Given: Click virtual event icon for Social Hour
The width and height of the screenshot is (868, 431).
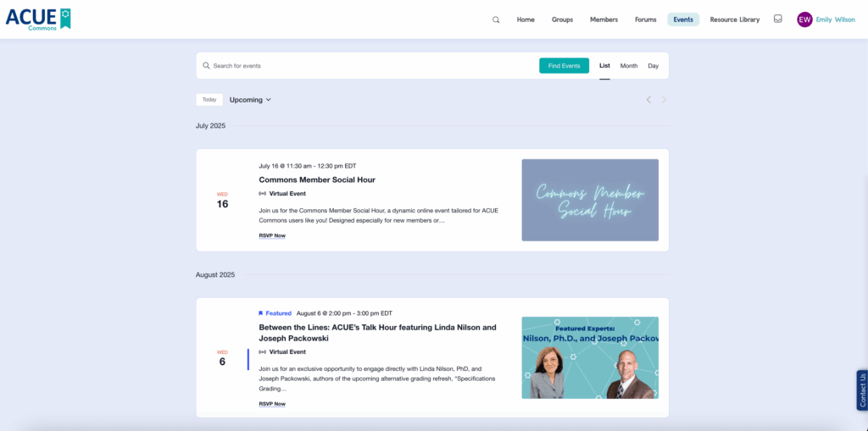Looking at the screenshot, I should click(x=263, y=194).
